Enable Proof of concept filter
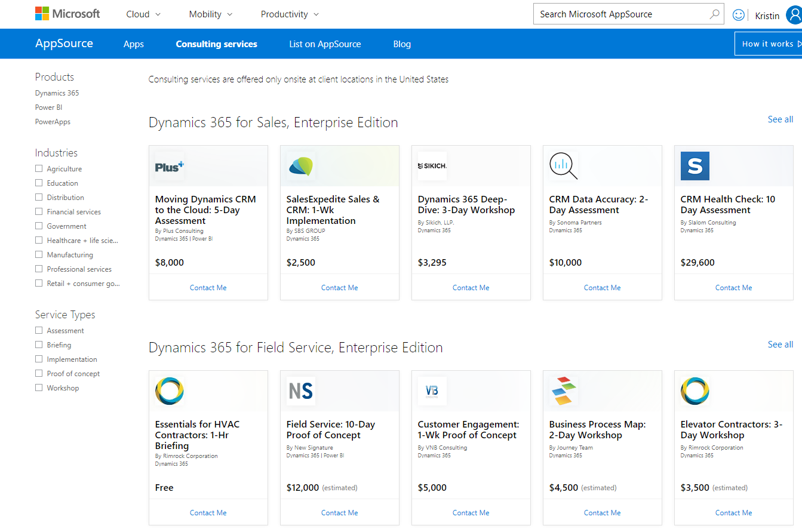This screenshot has height=532, width=802. pyautogui.click(x=39, y=374)
